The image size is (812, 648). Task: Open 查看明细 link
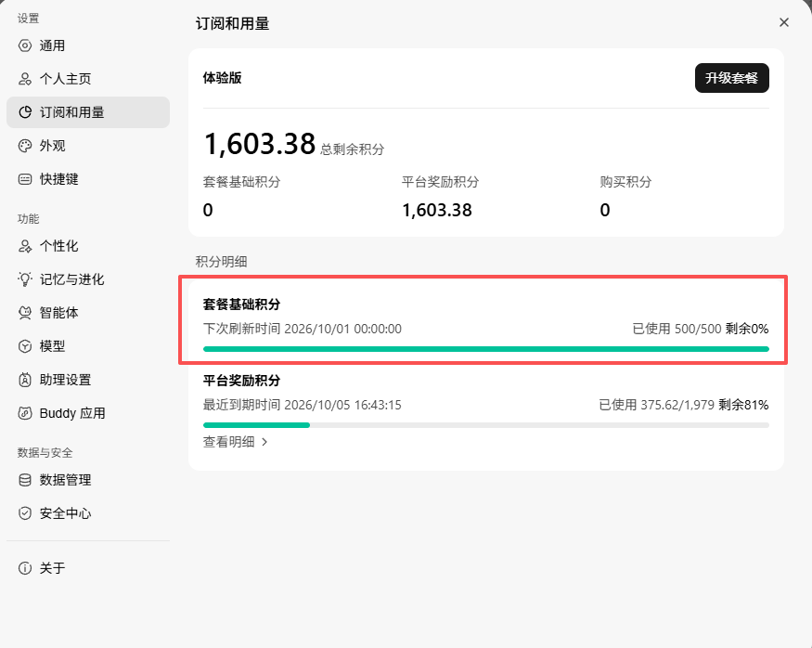pyautogui.click(x=235, y=442)
